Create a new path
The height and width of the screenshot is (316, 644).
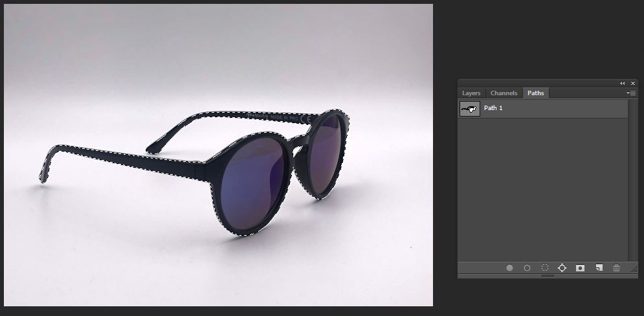[x=599, y=268]
